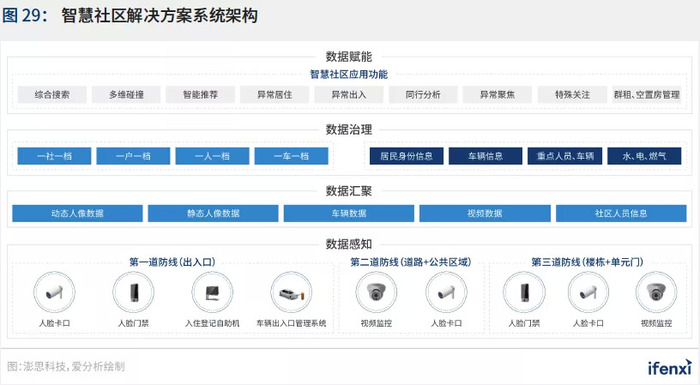Choose the 异常出入 function box
Screen dimensions: 700x385
(x=349, y=95)
